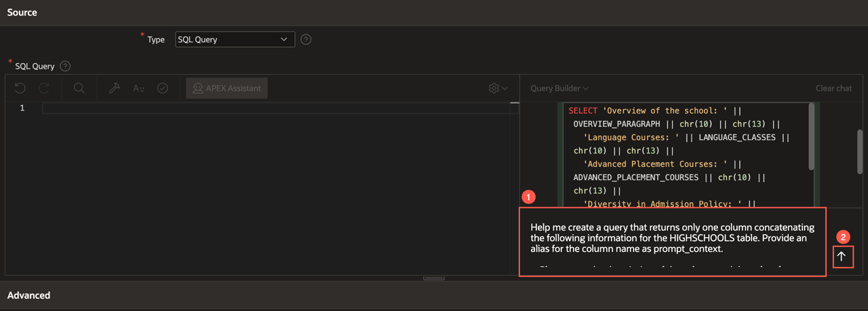Place the cursor on editor line 1
868x311 pixels.
(271, 108)
